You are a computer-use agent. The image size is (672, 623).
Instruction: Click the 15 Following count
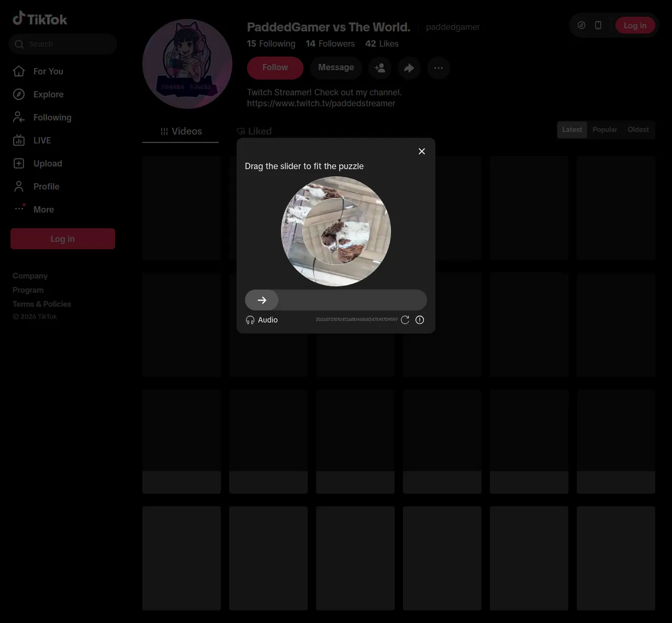point(271,43)
